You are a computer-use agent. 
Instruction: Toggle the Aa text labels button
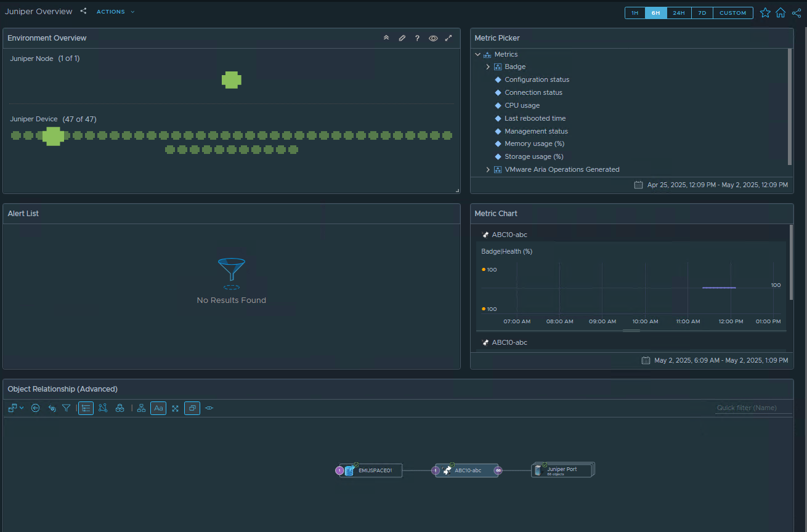(x=158, y=408)
